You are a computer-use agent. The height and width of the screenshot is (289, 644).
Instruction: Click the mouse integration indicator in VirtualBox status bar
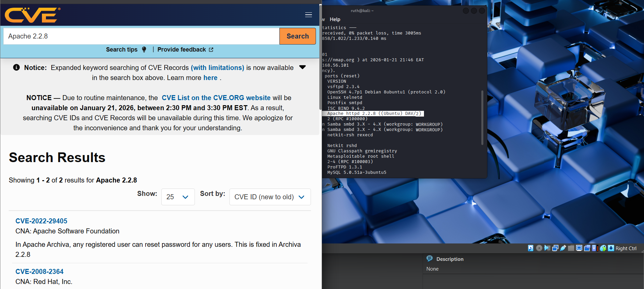point(603,248)
